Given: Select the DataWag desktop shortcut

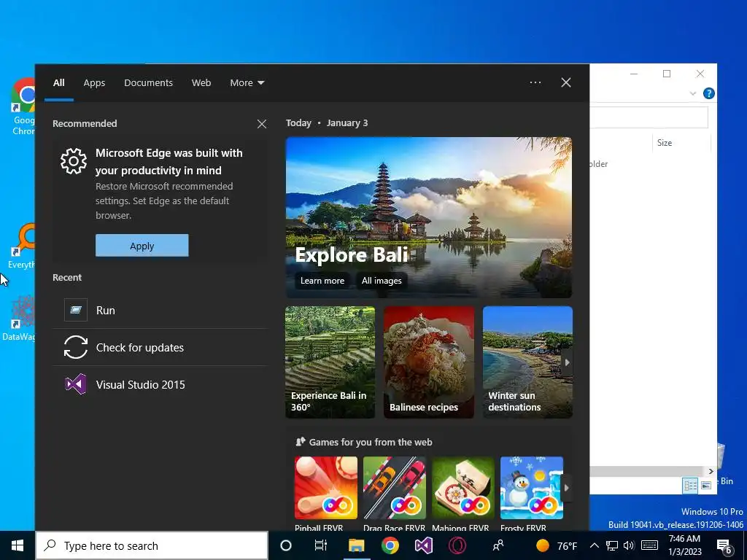Looking at the screenshot, I should click(x=19, y=319).
